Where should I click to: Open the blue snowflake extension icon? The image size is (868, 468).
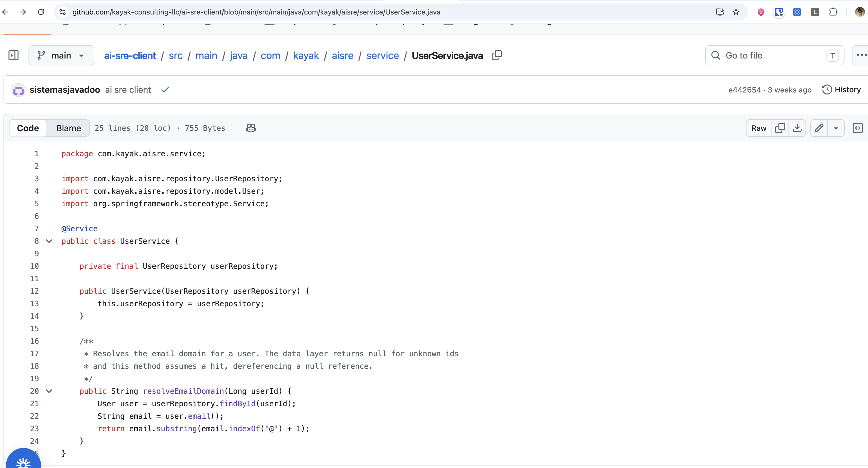797,12
